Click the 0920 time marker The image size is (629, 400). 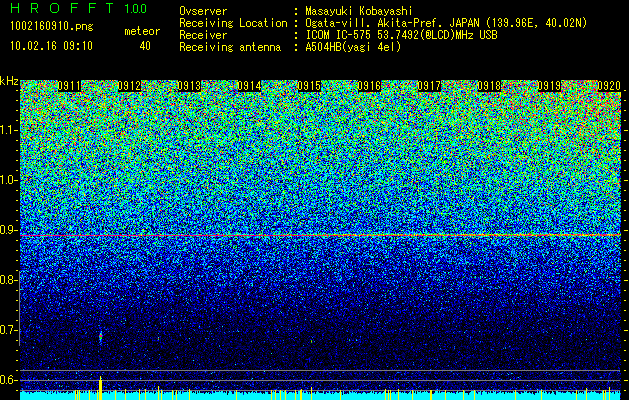(x=609, y=86)
